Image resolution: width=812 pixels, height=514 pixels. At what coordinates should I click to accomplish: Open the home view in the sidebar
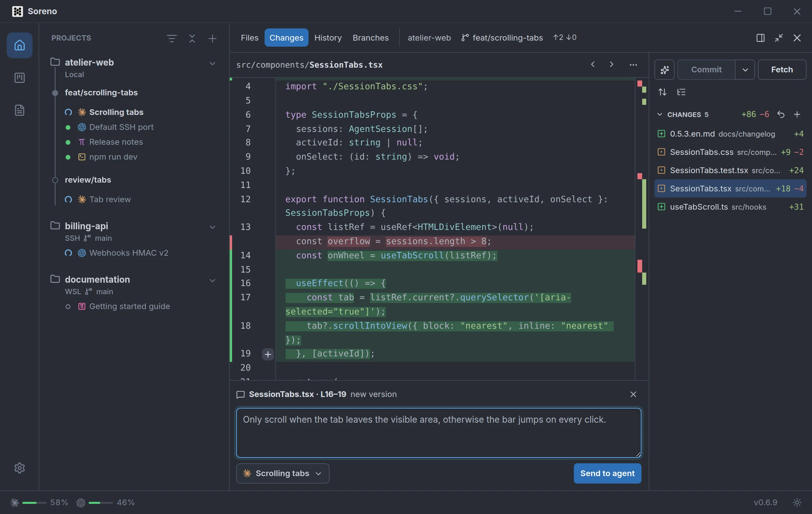tap(19, 45)
